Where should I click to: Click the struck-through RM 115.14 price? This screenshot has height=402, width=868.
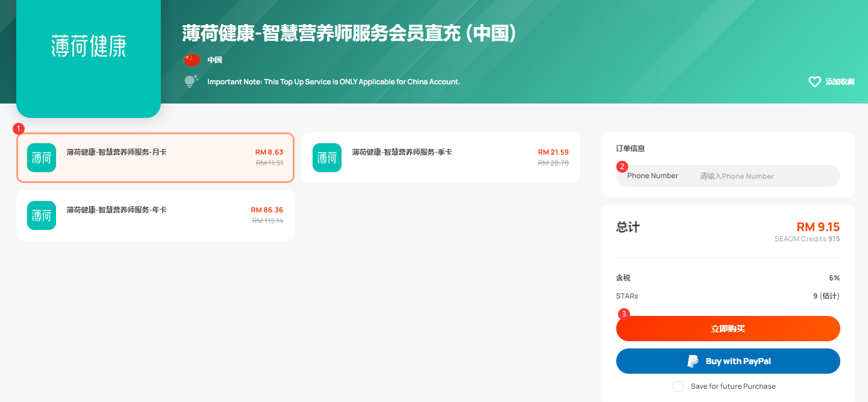(267, 220)
